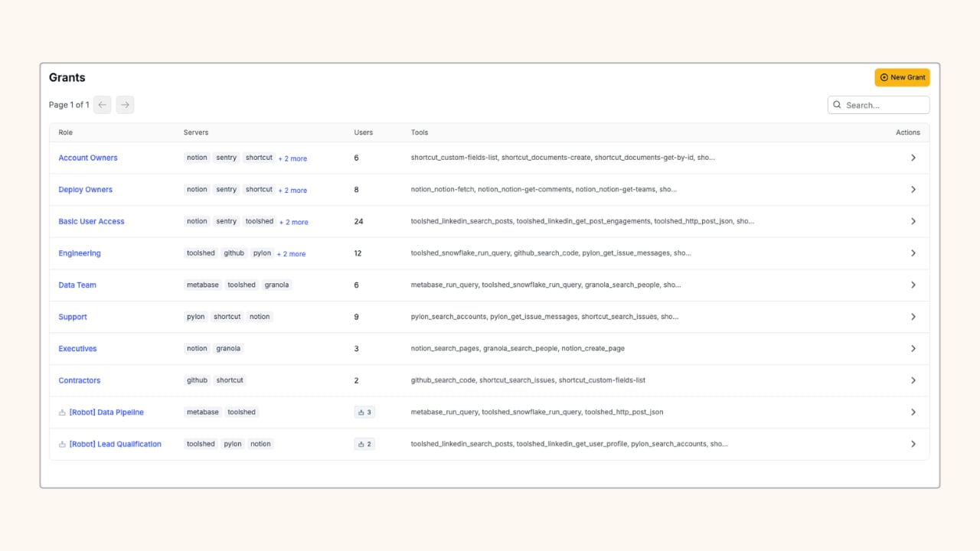Click sentry tag in Deploy Owners row

[227, 189]
